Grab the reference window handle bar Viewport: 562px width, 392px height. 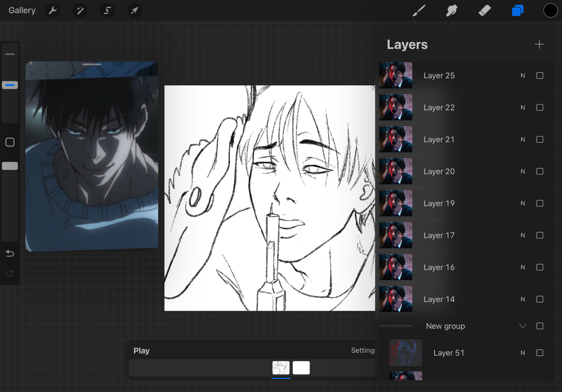(92, 65)
